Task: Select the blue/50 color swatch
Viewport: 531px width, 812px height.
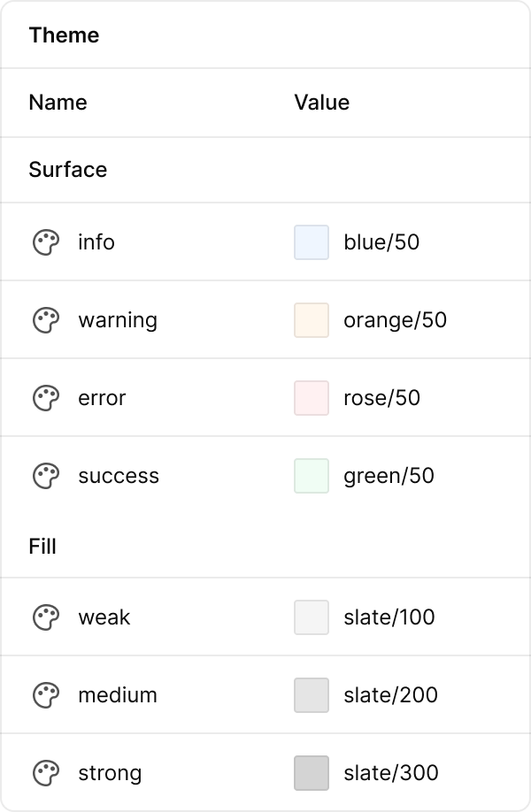Action: (x=312, y=242)
